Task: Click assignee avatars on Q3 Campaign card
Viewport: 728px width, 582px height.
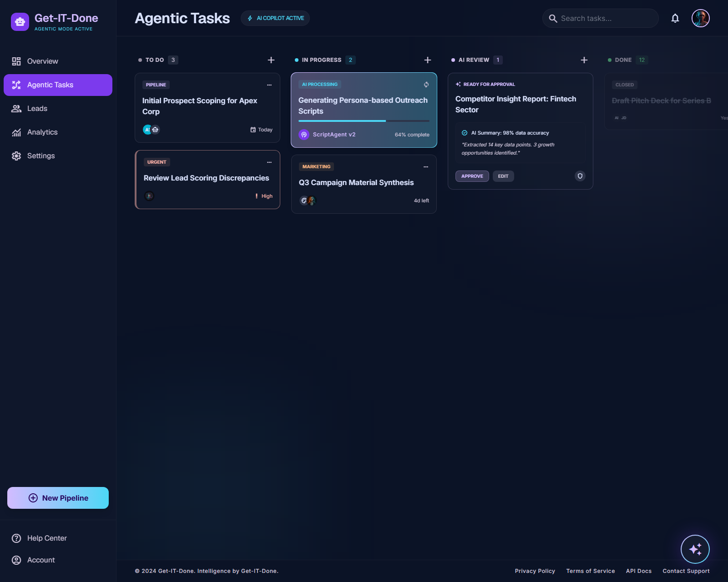Action: tap(308, 201)
